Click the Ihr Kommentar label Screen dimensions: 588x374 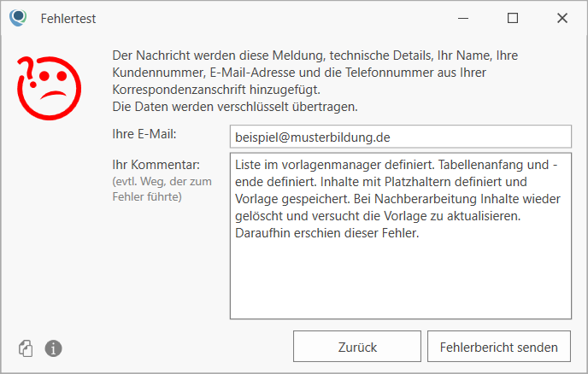click(x=156, y=165)
